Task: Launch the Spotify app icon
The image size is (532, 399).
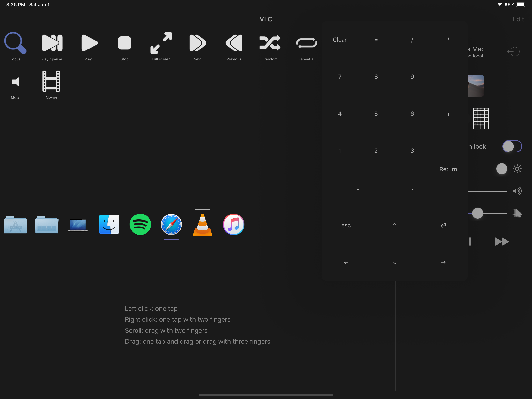Action: [140, 224]
